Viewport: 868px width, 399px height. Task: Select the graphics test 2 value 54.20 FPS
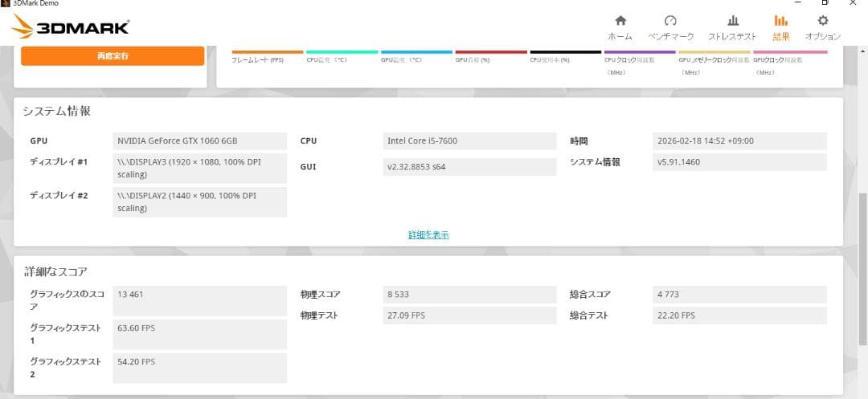coord(200,368)
